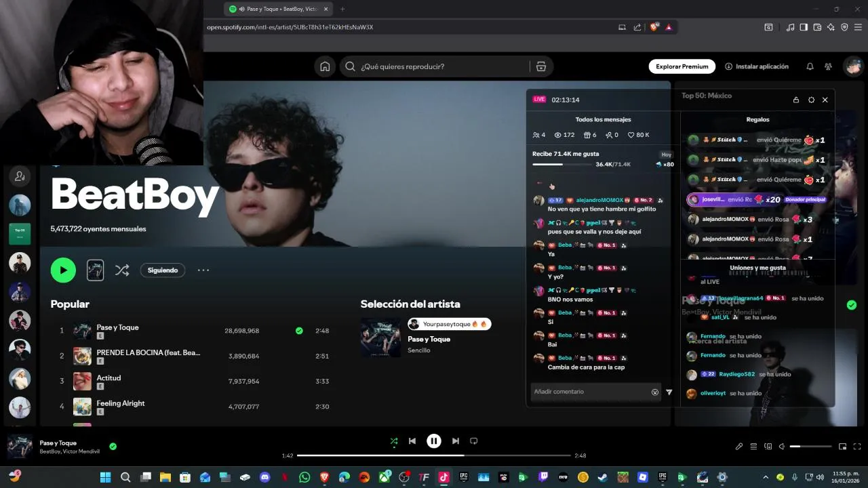Open the Browse icon beside search
Viewport: 868px width, 488px height.
point(540,66)
